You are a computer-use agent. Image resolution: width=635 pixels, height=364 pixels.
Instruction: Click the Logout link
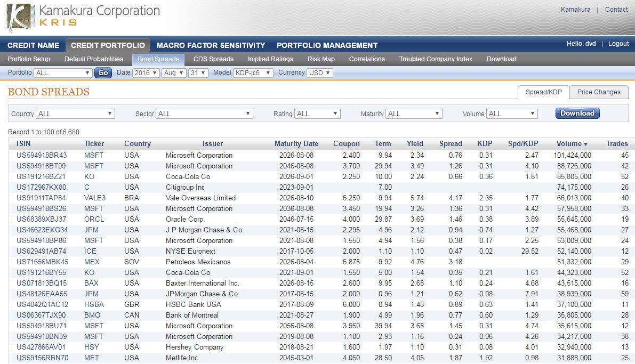point(618,44)
